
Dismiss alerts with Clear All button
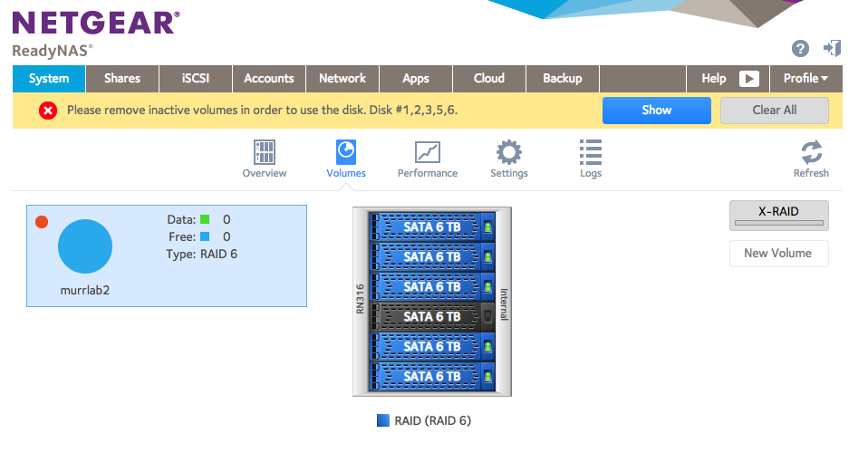click(774, 111)
